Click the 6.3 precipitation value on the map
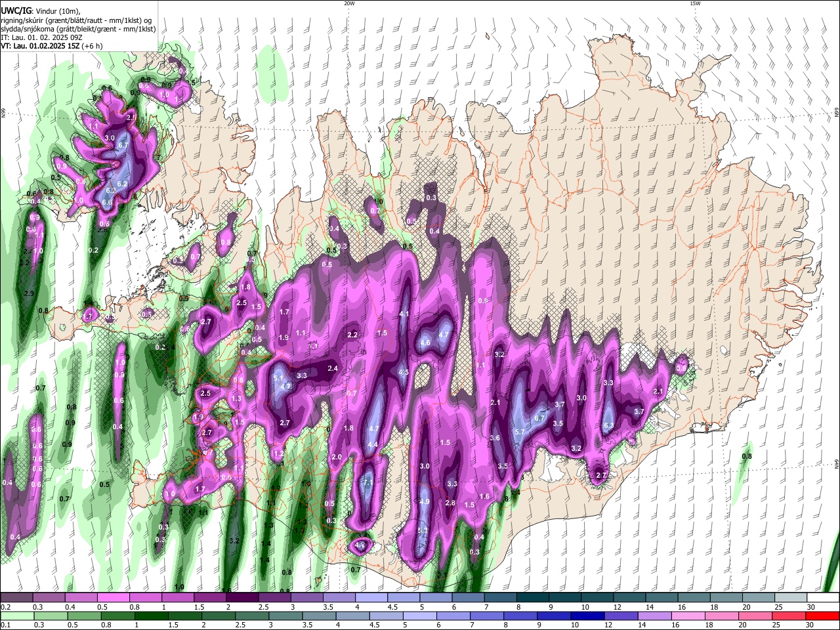840x630 pixels. point(608,425)
